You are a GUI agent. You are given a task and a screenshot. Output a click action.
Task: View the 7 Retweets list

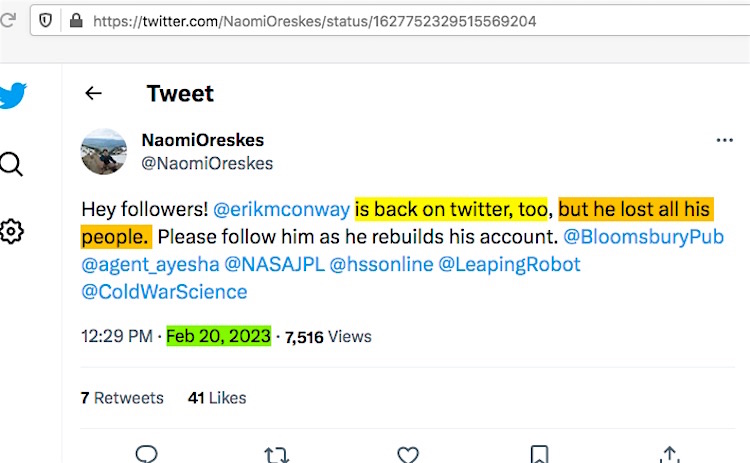click(122, 398)
